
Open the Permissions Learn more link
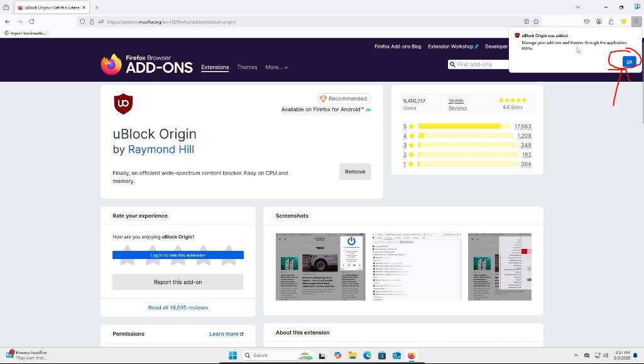click(226, 334)
